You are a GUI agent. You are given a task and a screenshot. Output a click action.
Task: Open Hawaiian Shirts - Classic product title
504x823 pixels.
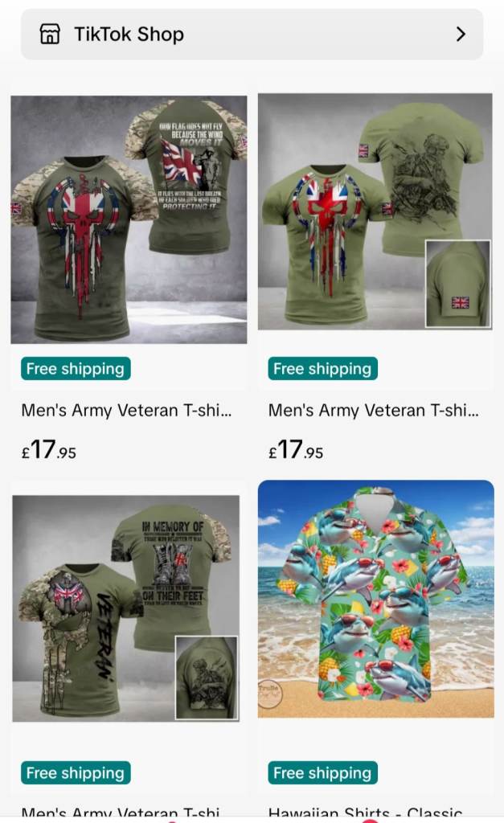365,814
